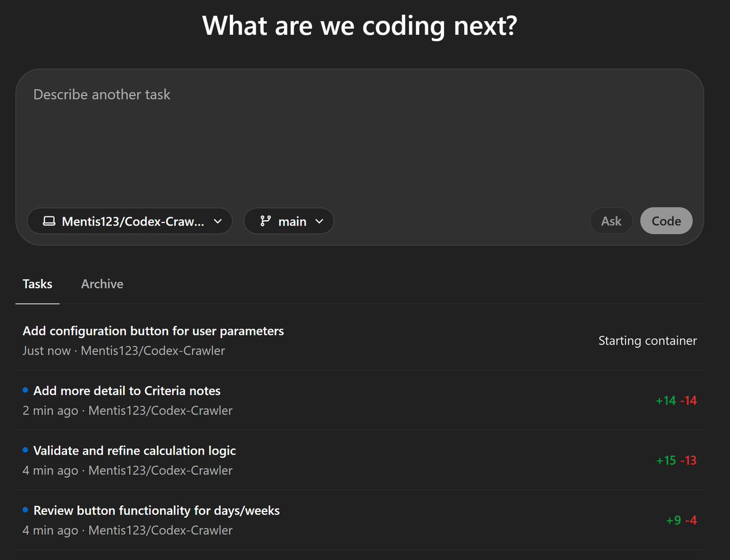The image size is (730, 560).
Task: Click the Just now timestamp line
Action: coord(123,351)
